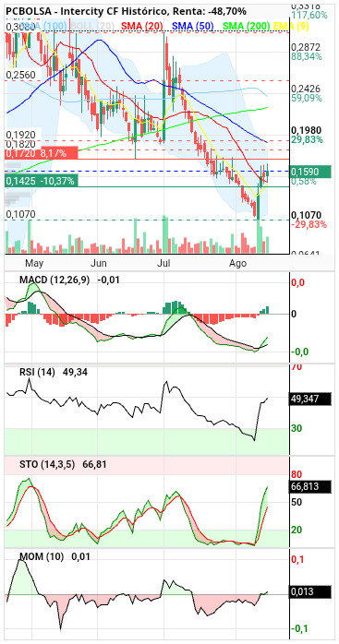Select the green 20 stochastic axis label
This screenshot has width=339, height=644.
pyautogui.click(x=297, y=530)
